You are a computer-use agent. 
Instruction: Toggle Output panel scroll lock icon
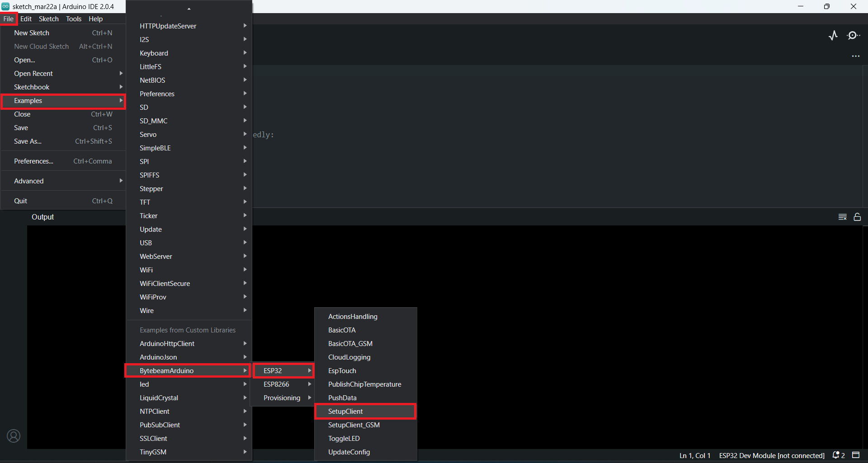pos(857,217)
